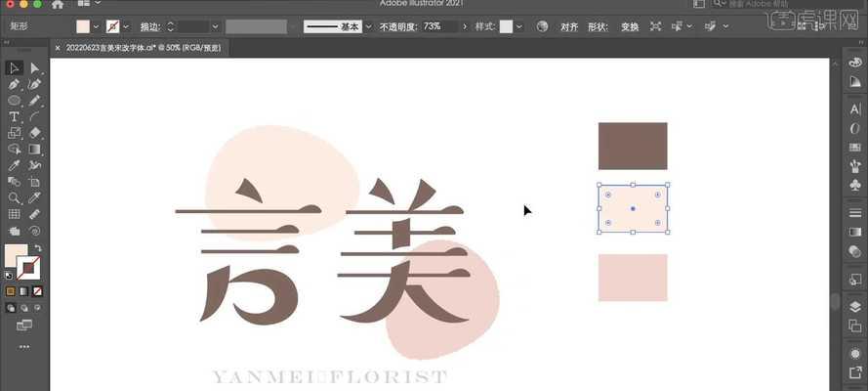Open the graphic style 样式 dropdown
Screen dimensions: 868x391
click(x=519, y=26)
